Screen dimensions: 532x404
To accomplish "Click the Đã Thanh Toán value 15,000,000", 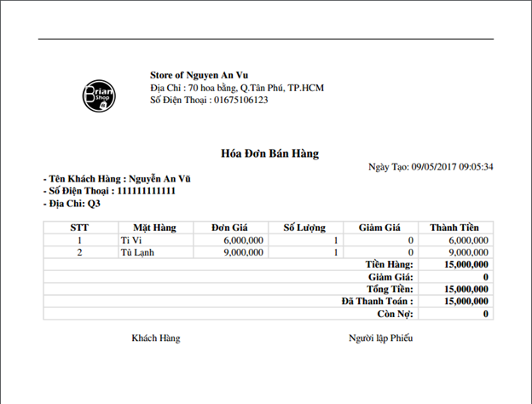I will pyautogui.click(x=466, y=301).
